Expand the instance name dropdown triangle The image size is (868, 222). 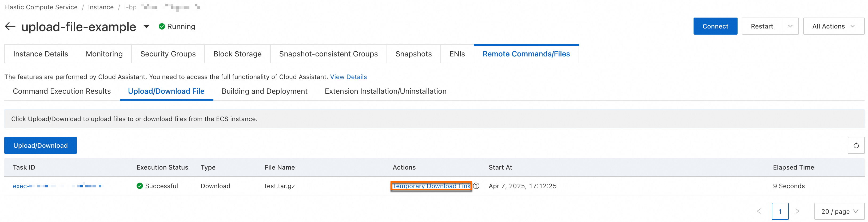146,27
